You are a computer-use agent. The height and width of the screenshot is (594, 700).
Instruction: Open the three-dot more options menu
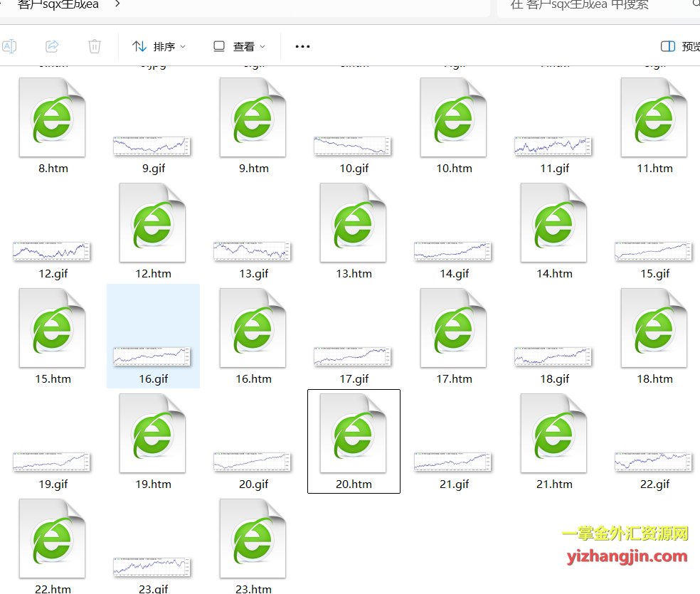(302, 46)
